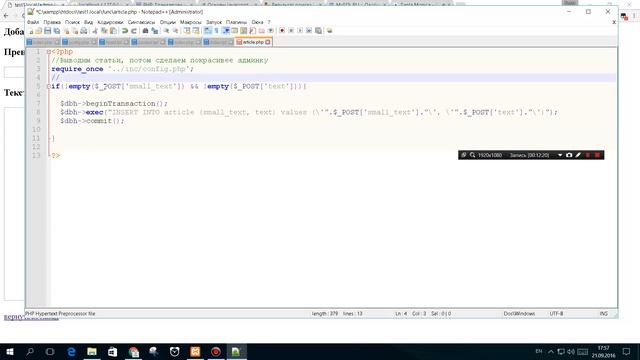640x360 pixels.
Task: Click 'length : 379' in status bar
Action: (x=325, y=313)
